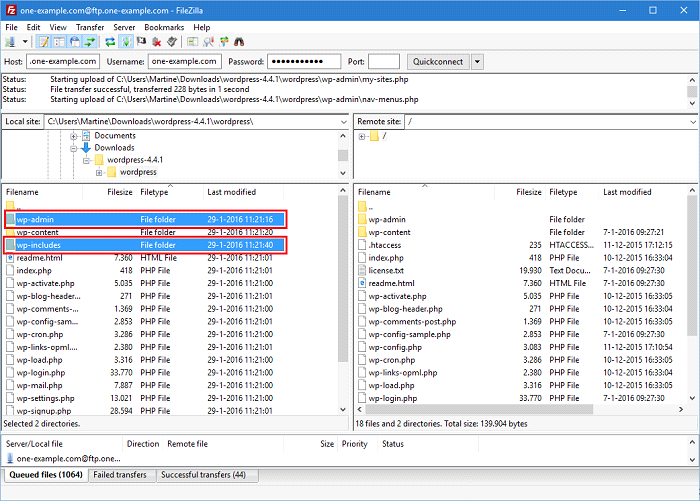Open the Local site path dropdown
The image size is (700, 501).
click(x=344, y=121)
